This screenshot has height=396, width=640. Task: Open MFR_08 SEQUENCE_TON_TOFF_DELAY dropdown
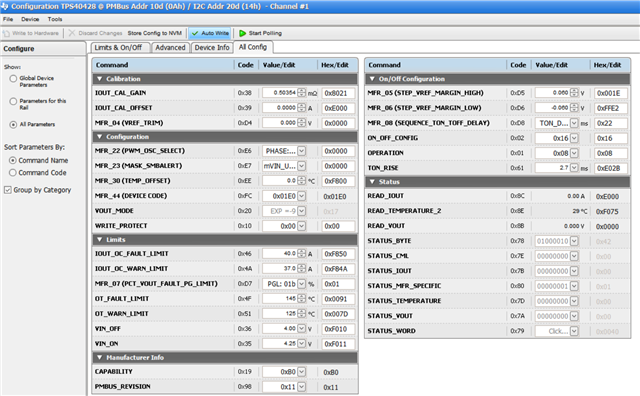[574, 123]
